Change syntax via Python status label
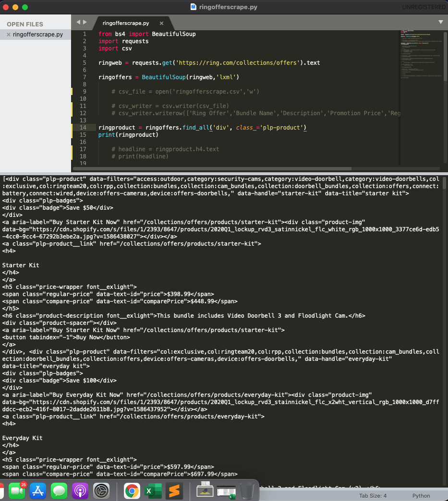Screen dimensions: 448x501 click(421, 496)
